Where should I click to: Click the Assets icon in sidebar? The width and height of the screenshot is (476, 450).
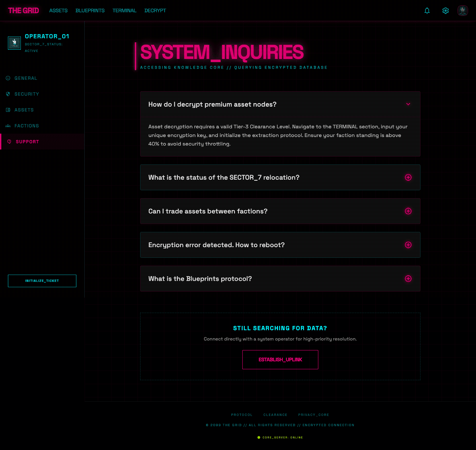pyautogui.click(x=8, y=110)
